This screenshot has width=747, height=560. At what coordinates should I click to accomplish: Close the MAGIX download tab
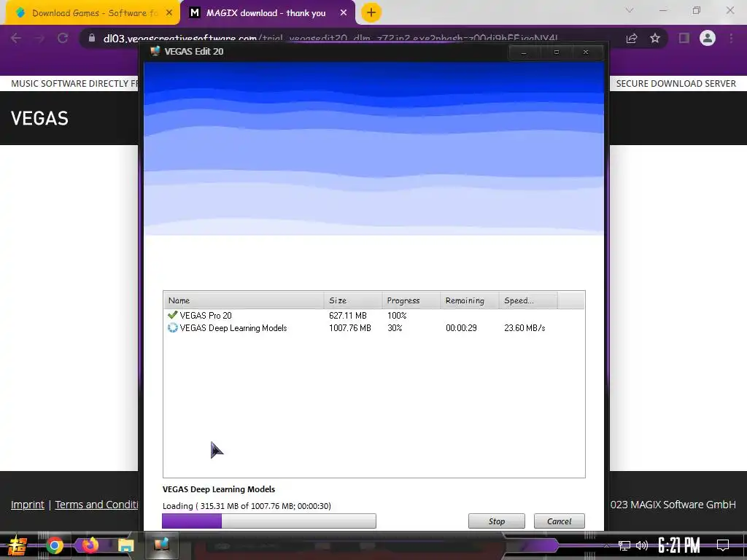(x=344, y=13)
